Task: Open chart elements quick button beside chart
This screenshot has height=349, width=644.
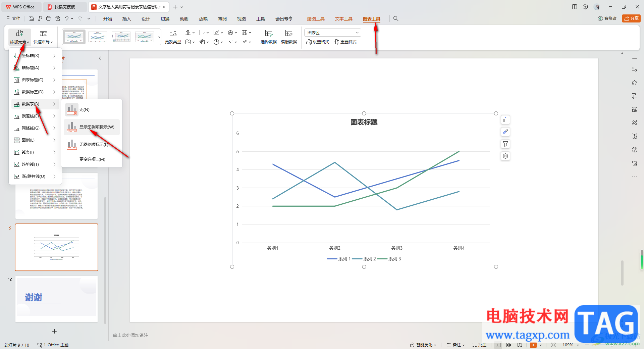Action: click(505, 120)
